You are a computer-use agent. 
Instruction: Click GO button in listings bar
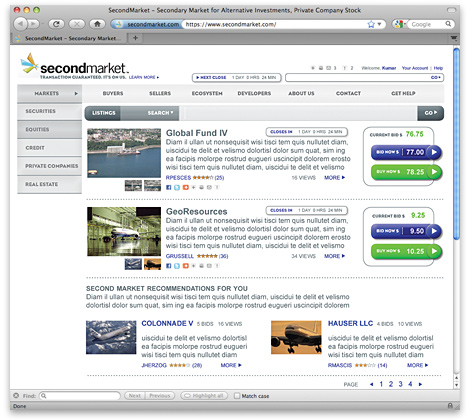(430, 113)
